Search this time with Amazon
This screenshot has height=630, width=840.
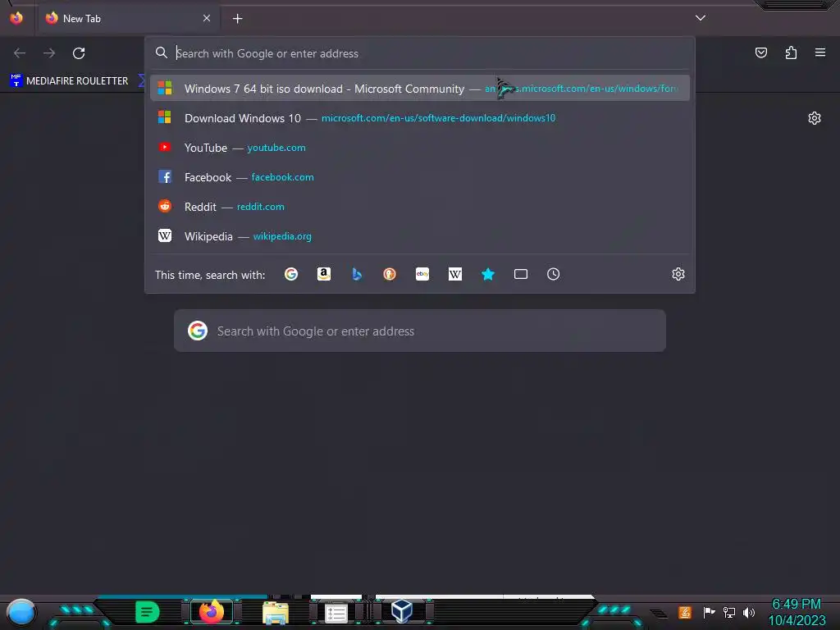(x=323, y=274)
